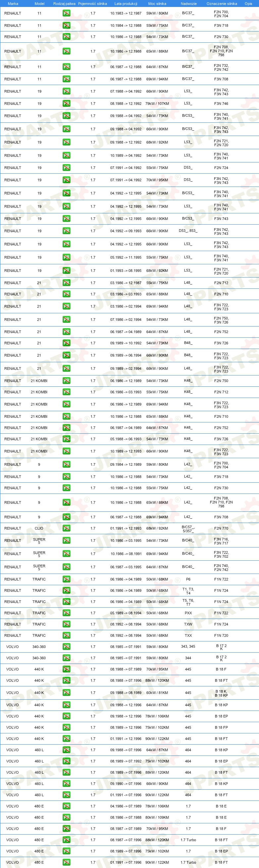Select engine code F2N 770 cell
Image resolution: width=259 pixels, height=868 pixels.
point(221,528)
